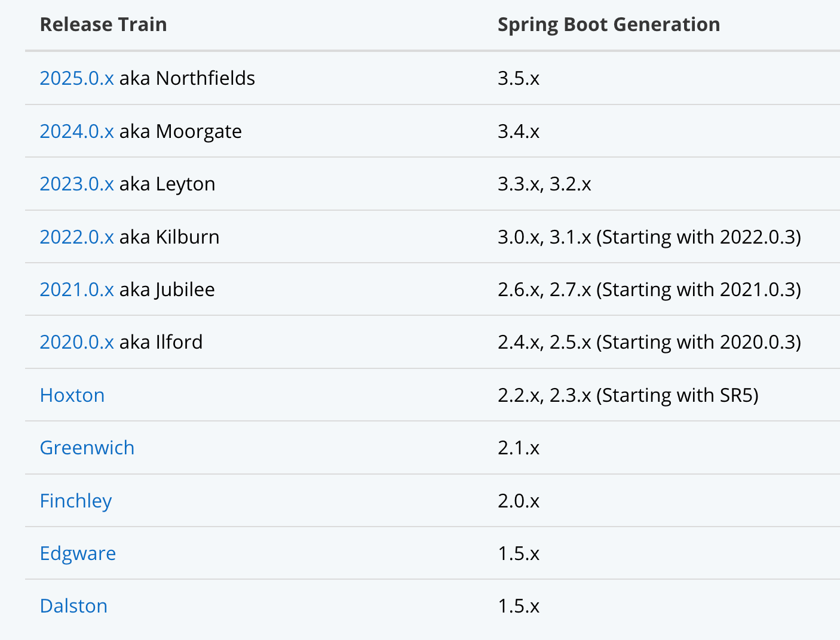Click the 2.1.x cell beside Greenwich
840x640 pixels.
click(519, 448)
